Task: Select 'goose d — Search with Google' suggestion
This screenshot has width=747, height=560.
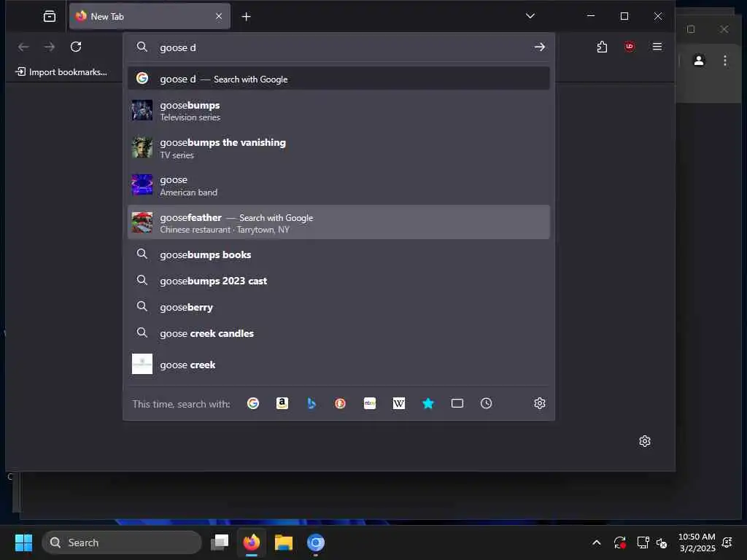Action: pyautogui.click(x=338, y=79)
